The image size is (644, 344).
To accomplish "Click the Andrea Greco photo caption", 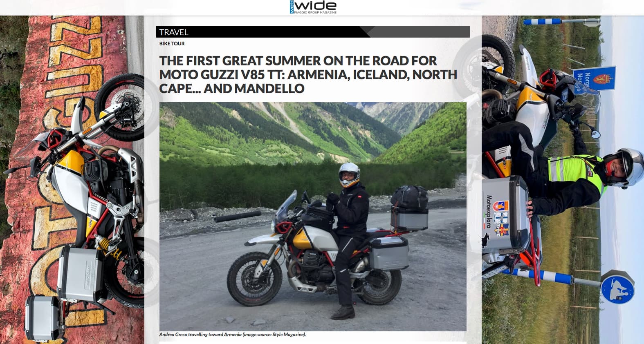I will (x=233, y=335).
